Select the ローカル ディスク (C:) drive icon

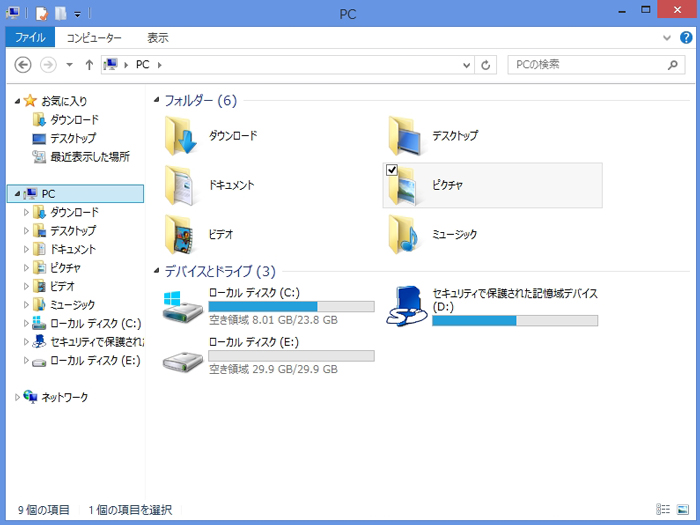pyautogui.click(x=183, y=307)
